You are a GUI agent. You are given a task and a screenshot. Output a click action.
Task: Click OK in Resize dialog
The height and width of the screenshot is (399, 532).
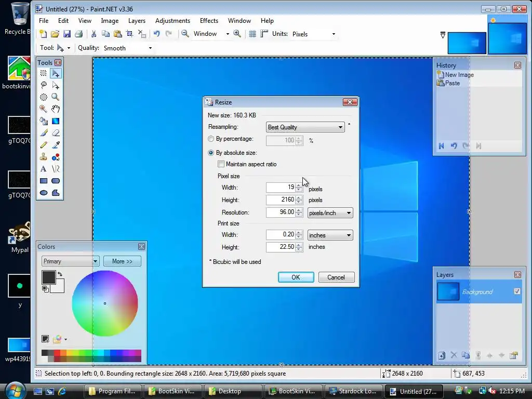click(296, 277)
